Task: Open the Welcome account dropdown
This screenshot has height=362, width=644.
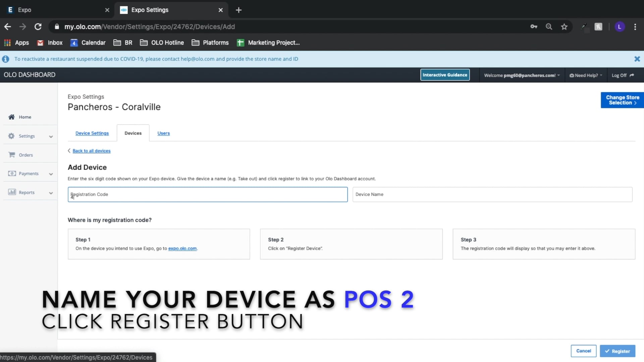Action: coord(522,75)
